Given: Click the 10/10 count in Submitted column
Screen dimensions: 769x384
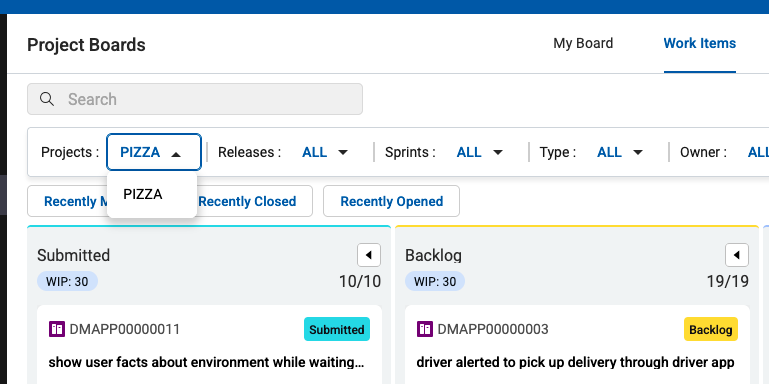Looking at the screenshot, I should pyautogui.click(x=360, y=282).
